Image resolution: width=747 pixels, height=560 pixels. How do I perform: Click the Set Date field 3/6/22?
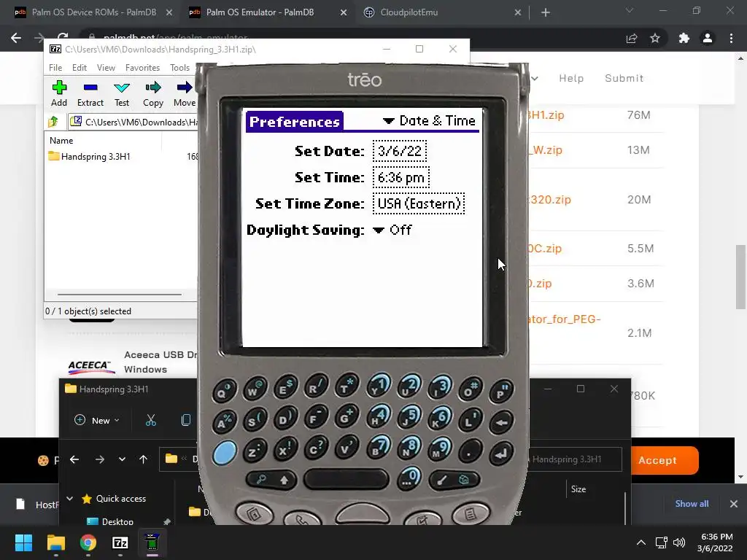coord(399,151)
